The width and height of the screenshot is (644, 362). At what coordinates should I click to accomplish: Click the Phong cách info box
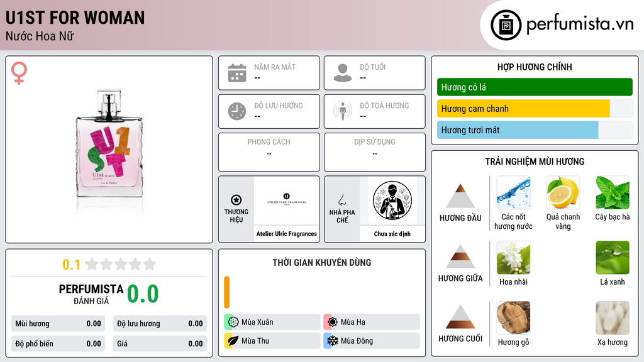[x=269, y=152]
